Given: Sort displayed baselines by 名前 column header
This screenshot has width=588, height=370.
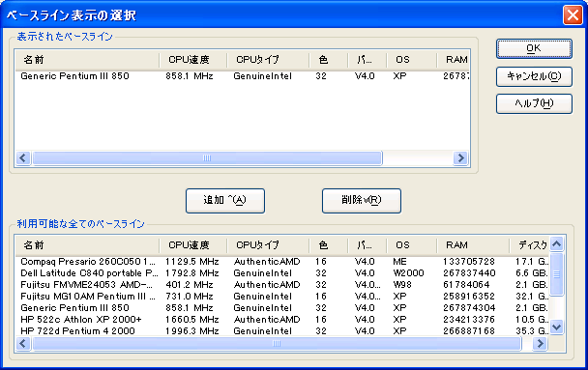Looking at the screenshot, I should click(87, 60).
